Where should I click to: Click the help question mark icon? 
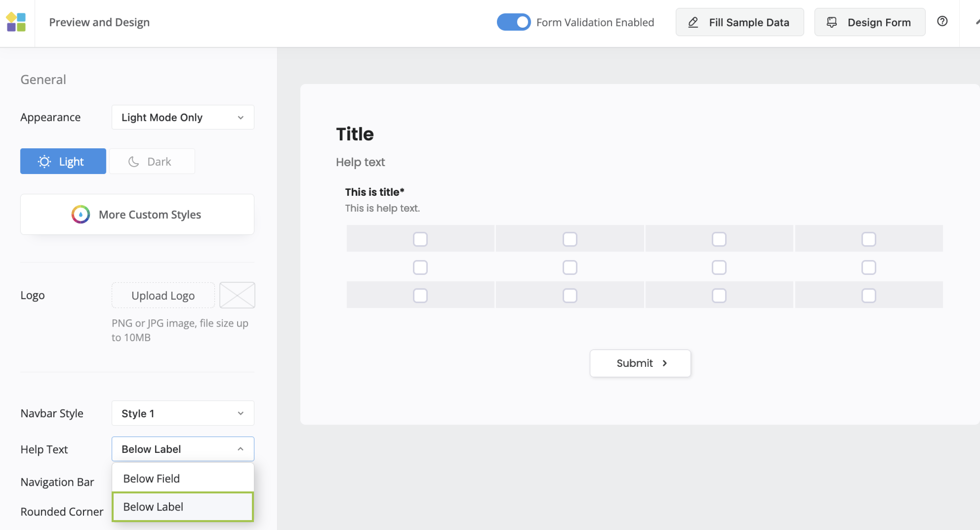942,21
